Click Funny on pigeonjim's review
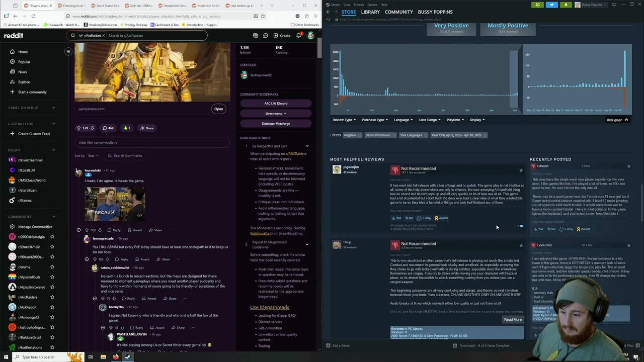644x362 pixels. click(x=424, y=218)
